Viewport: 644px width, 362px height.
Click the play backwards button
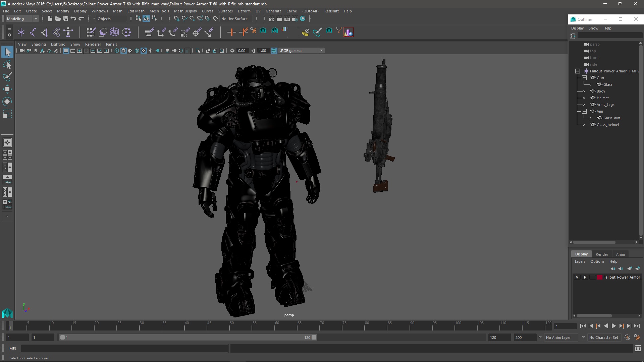[x=606, y=326]
